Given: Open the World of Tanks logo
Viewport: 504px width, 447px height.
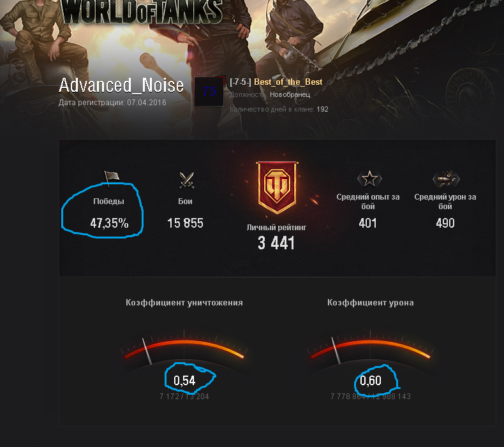Looking at the screenshot, I should tap(142, 11).
